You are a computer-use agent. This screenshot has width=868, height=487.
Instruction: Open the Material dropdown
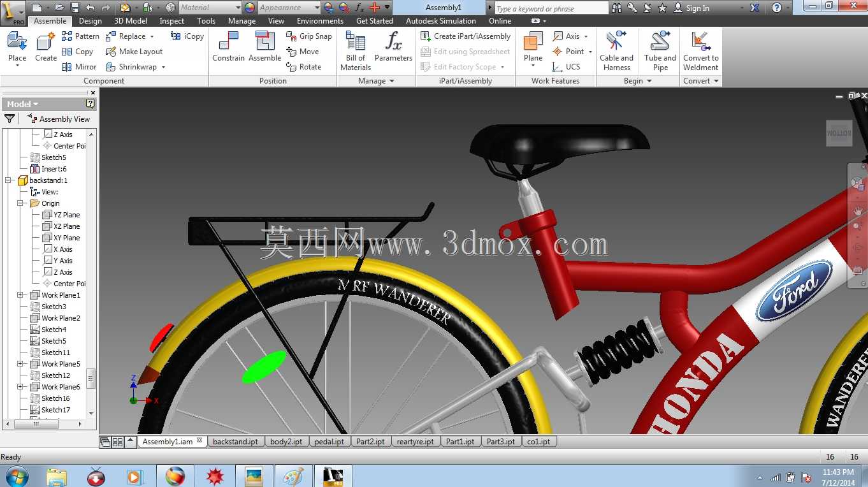210,8
